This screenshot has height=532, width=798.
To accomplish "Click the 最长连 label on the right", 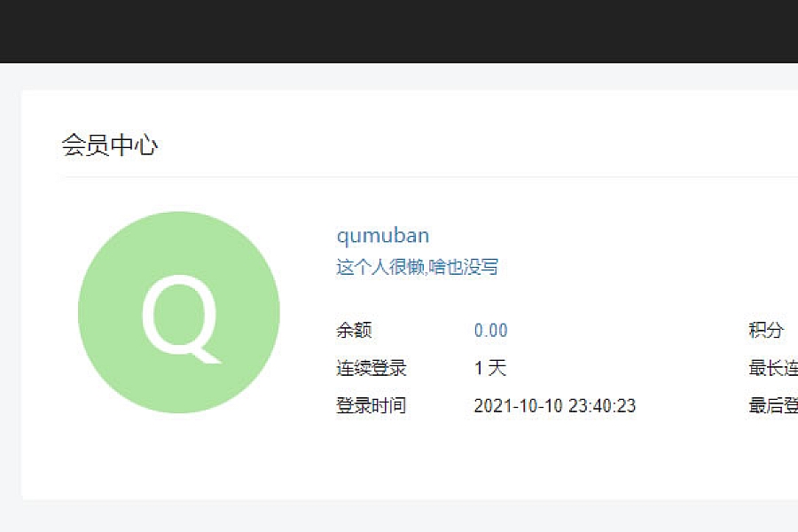I will (773, 368).
